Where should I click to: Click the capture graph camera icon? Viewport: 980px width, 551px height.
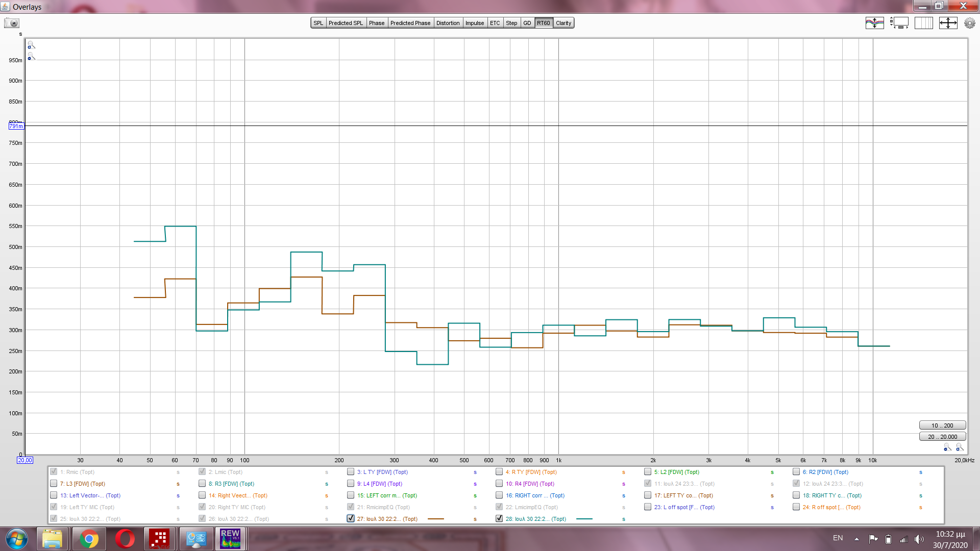pos(11,23)
